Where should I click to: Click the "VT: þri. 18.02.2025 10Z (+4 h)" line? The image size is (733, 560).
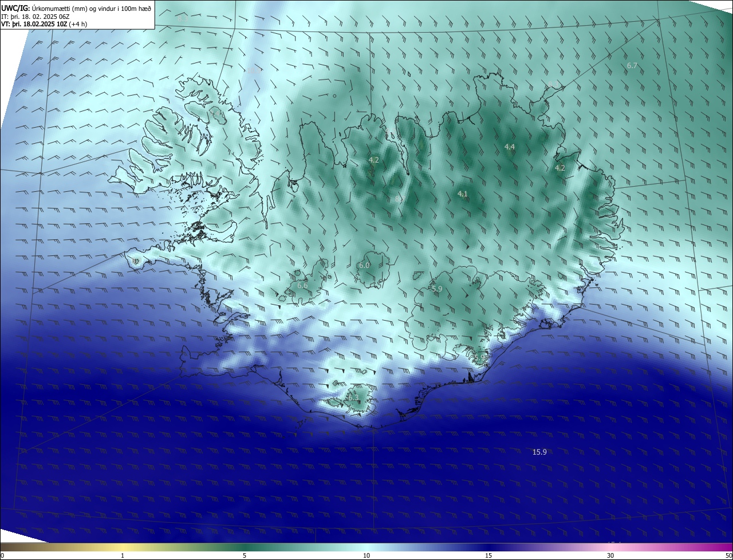tap(44, 24)
